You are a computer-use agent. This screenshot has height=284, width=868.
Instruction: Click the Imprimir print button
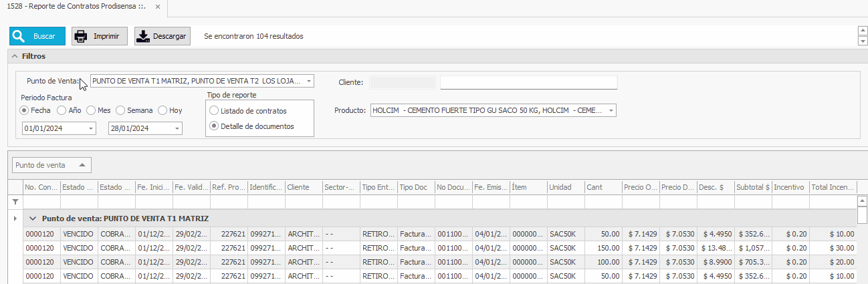point(100,36)
